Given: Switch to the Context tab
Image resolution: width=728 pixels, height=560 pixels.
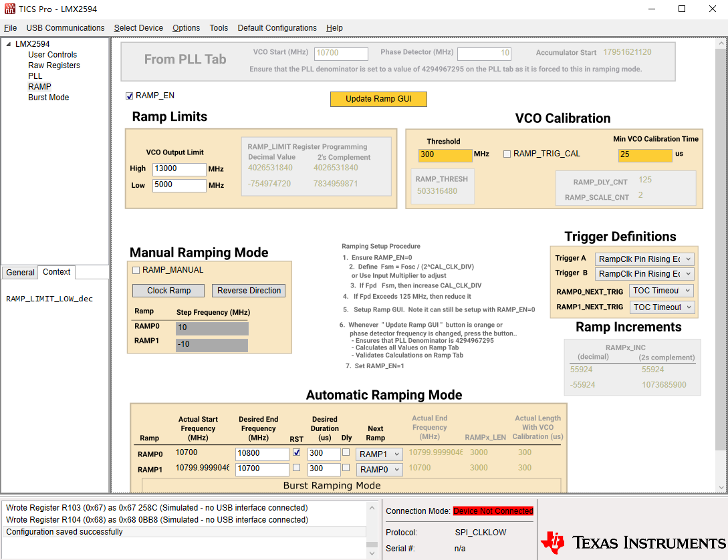Looking at the screenshot, I should (57, 272).
